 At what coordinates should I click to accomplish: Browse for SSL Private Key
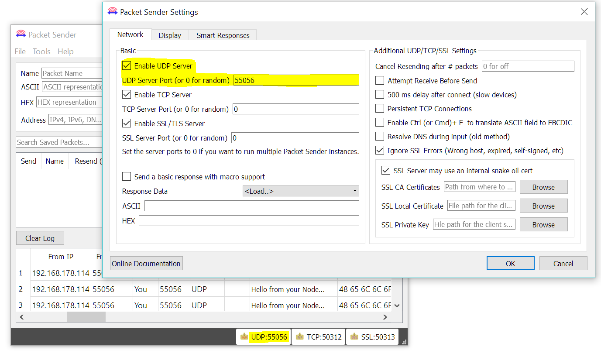(543, 225)
